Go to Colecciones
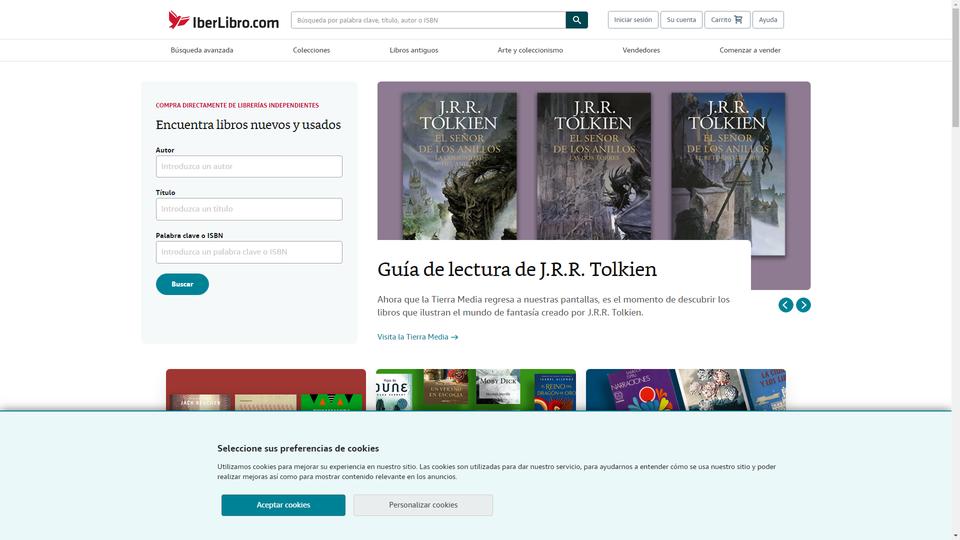The height and width of the screenshot is (540, 960). (x=311, y=50)
